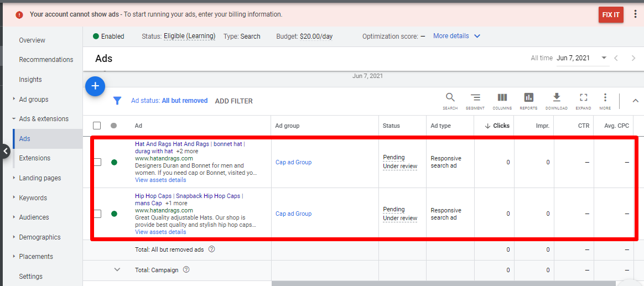Click the Search magnifier icon in the table toolbar
This screenshot has width=644, height=286.
point(450,100)
